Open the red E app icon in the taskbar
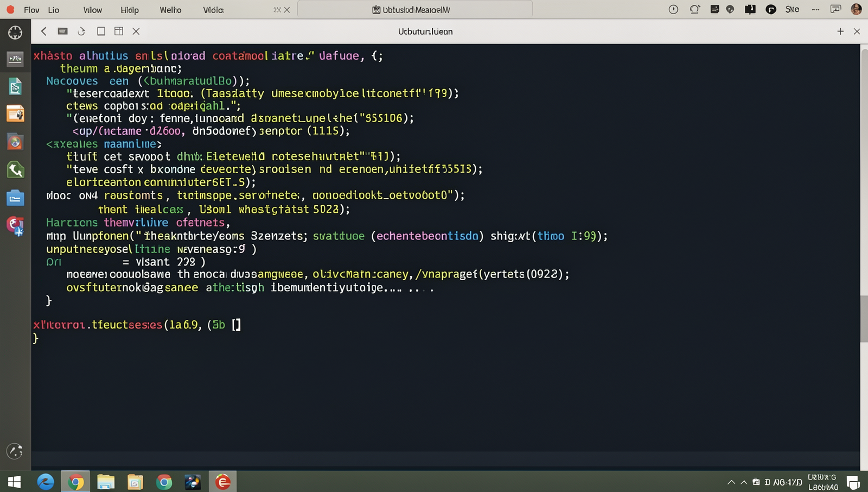Screen dimensions: 868x492 pyautogui.click(x=223, y=482)
